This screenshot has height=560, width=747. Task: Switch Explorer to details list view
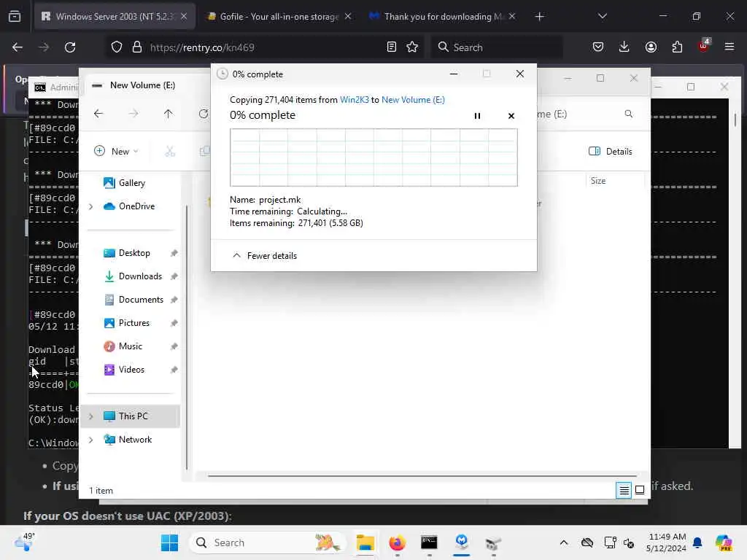click(624, 490)
